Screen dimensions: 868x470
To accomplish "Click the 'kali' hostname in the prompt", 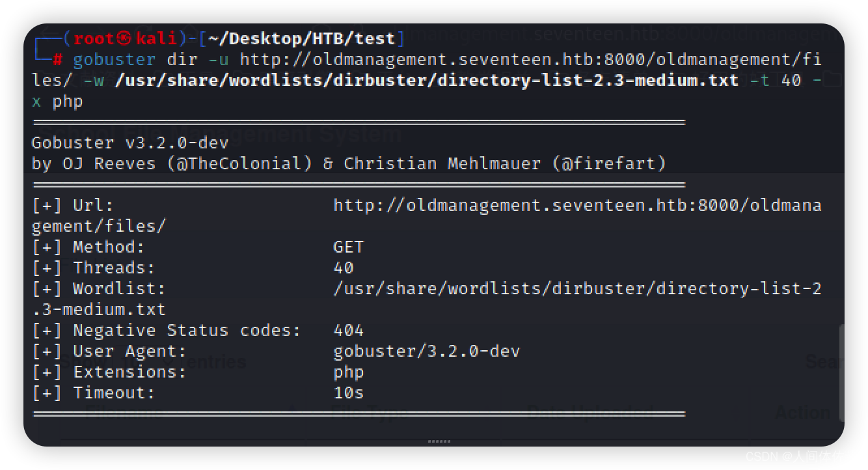I will click(156, 38).
